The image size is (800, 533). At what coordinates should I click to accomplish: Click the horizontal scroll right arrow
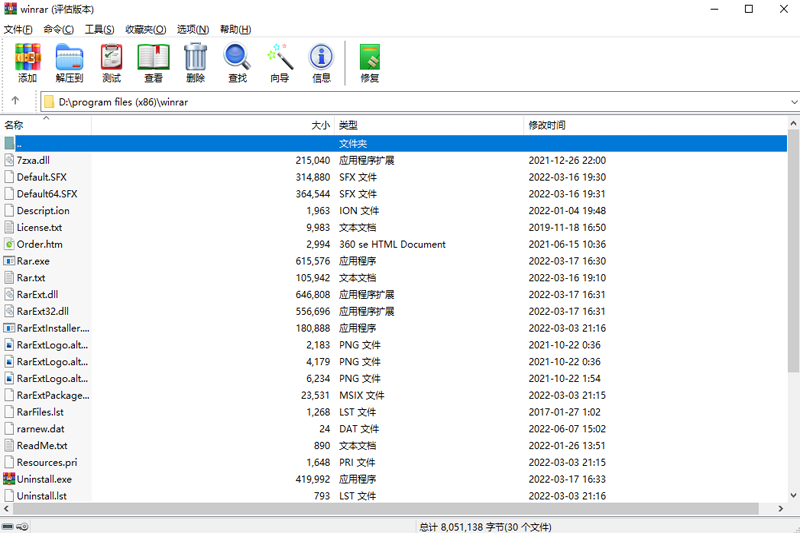pos(780,509)
